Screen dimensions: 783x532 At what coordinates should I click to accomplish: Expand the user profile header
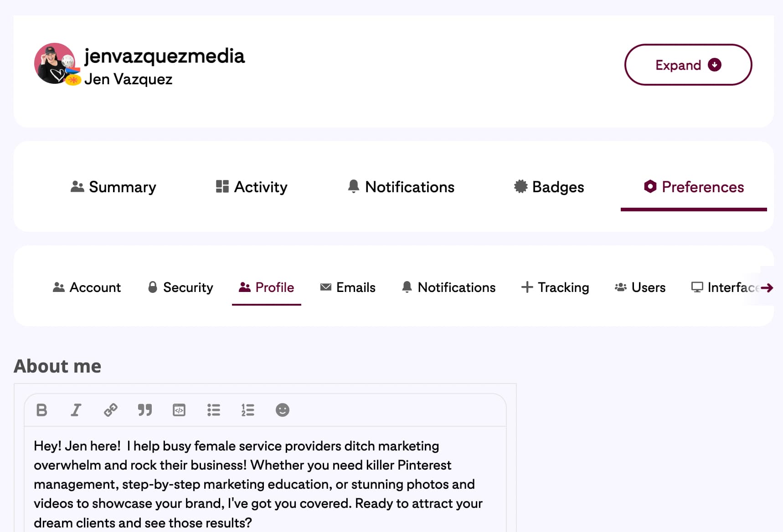click(x=688, y=65)
